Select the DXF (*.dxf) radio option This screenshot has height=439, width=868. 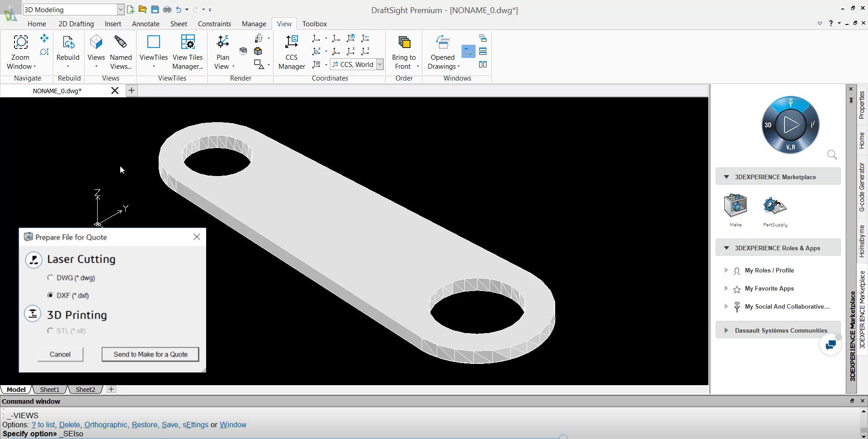50,295
